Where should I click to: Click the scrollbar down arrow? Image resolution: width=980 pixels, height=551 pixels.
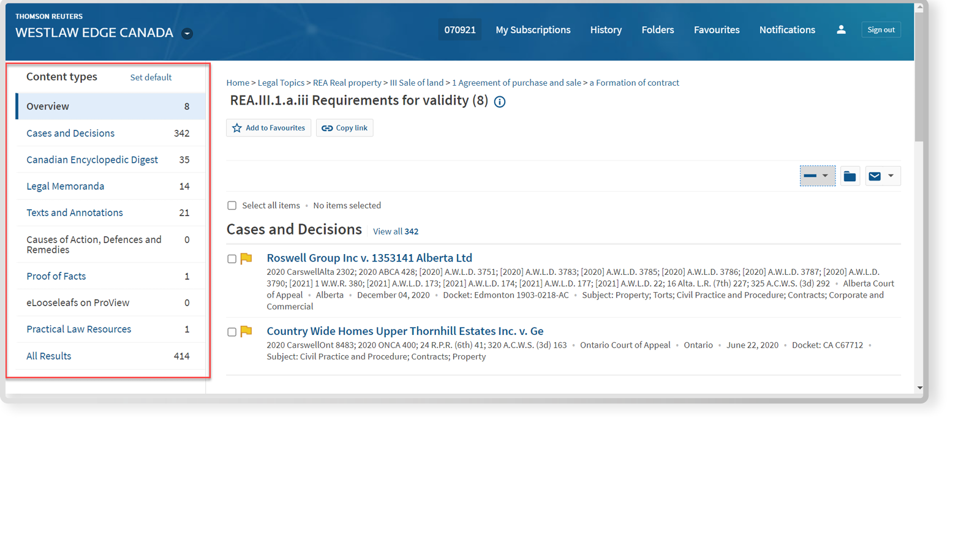(x=919, y=388)
